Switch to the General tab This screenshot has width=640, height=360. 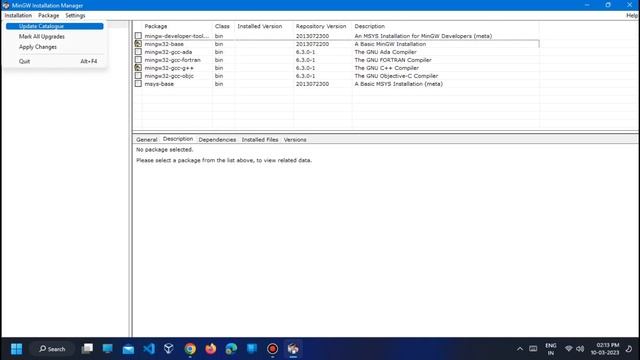coord(147,140)
